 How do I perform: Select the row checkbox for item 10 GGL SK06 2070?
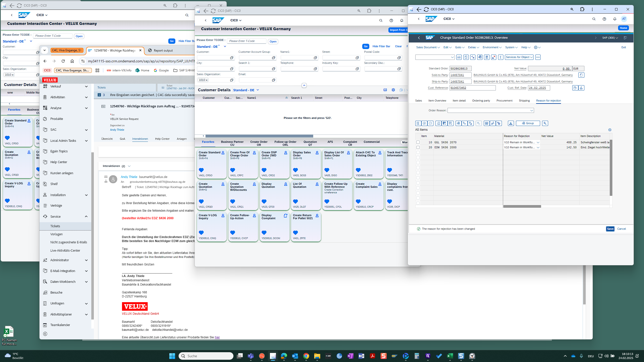point(418,142)
